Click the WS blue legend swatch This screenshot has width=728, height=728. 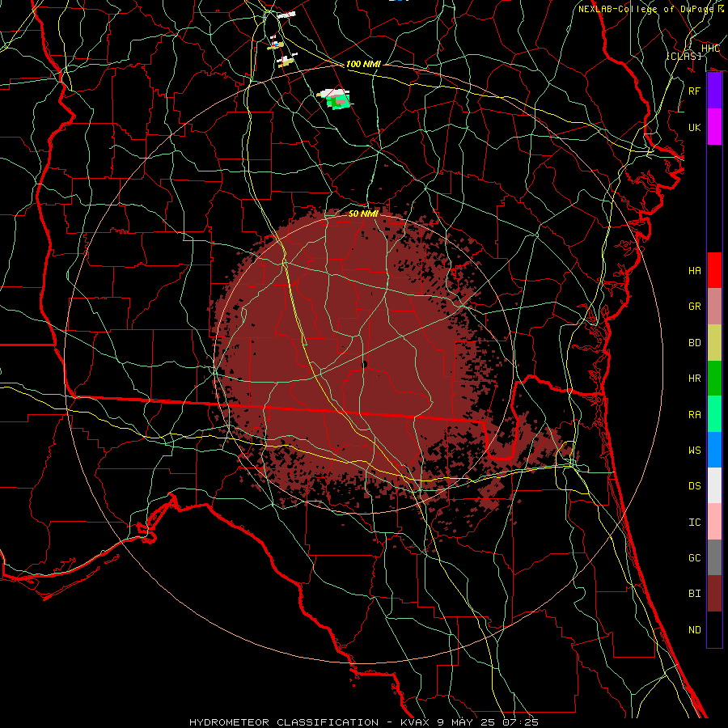[x=714, y=450]
